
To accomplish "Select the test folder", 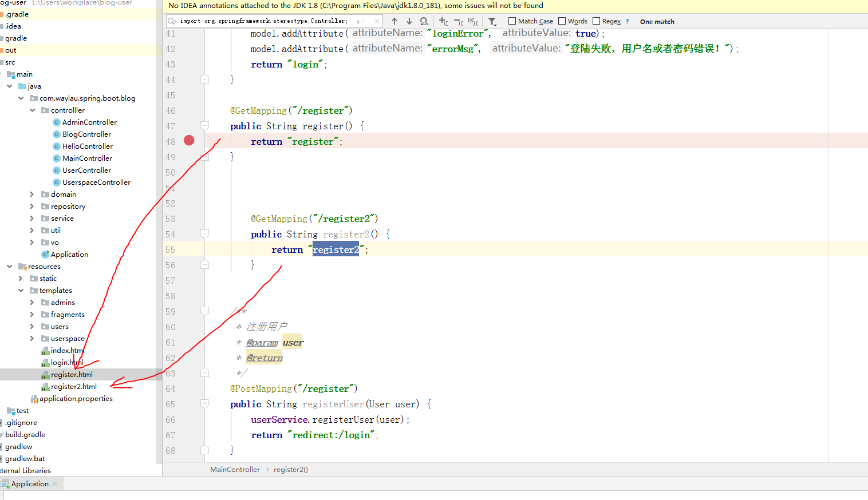I will 22,411.
